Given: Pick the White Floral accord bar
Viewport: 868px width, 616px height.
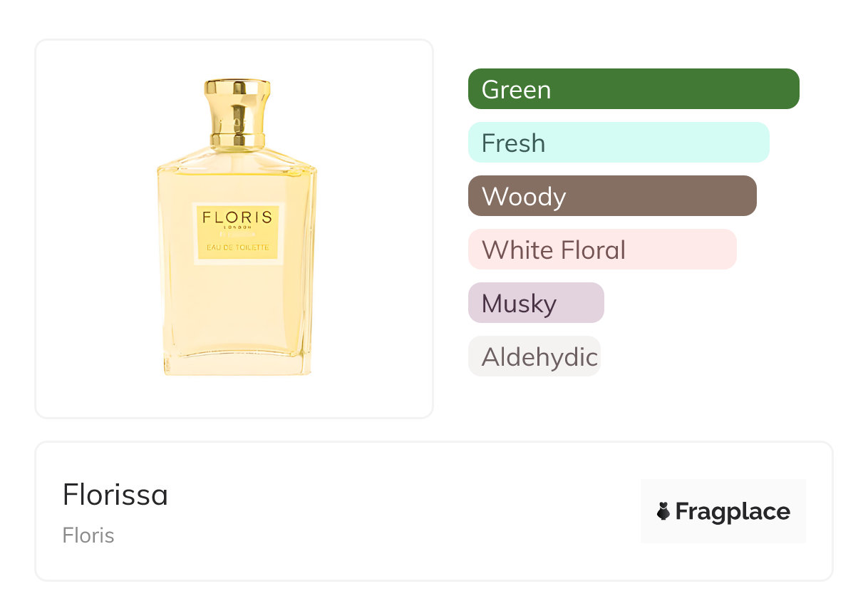Looking at the screenshot, I should tap(602, 250).
